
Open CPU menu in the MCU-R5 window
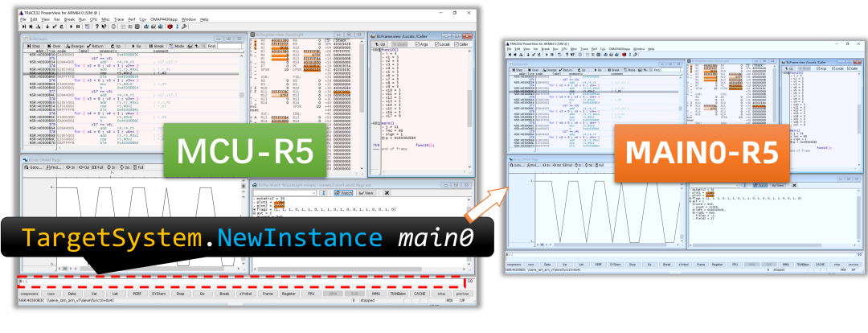[93, 19]
